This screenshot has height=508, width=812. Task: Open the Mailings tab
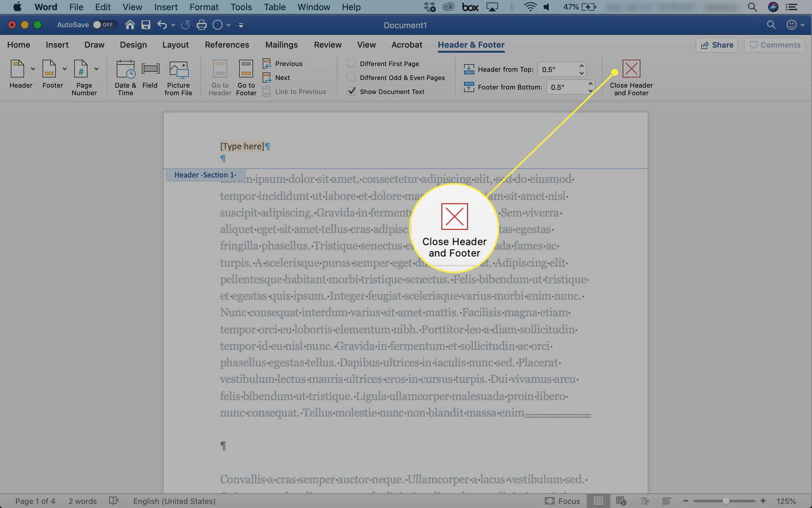[x=281, y=45]
